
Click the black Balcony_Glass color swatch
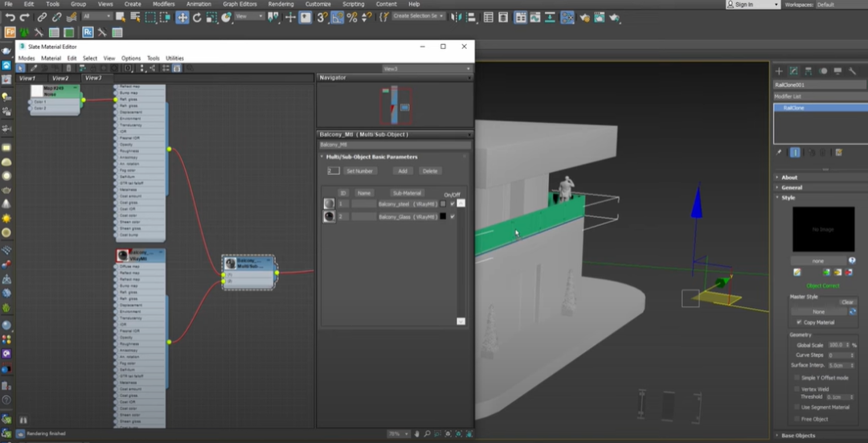point(443,216)
